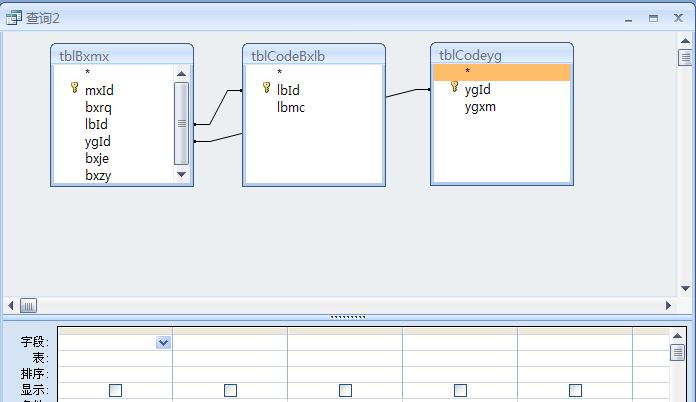Click the ygId key icon in tblCodeyg
The image size is (696, 402).
tap(454, 87)
